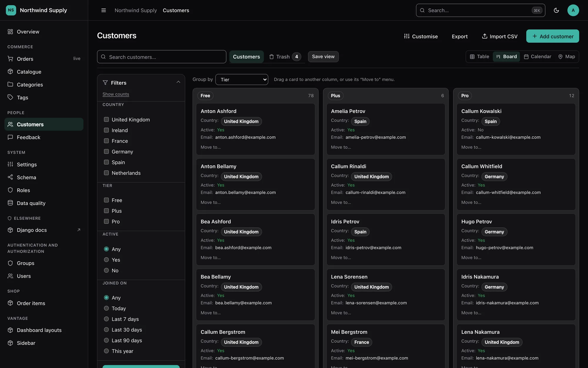The height and width of the screenshot is (368, 588).
Task: Select Active 'Yes' radio option
Action: click(106, 260)
